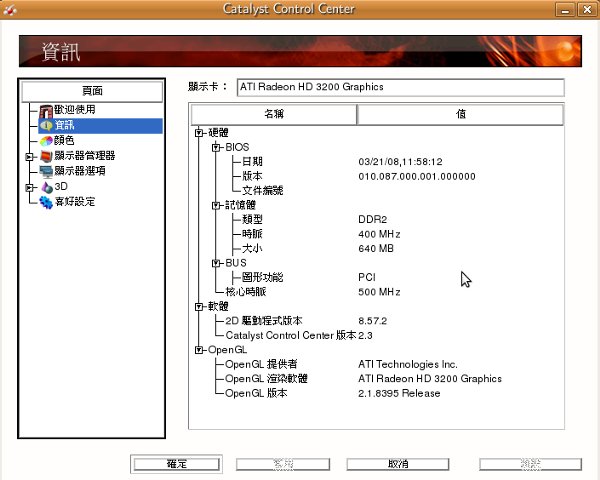Click the ATI logo in title bar
Screen dimensions: 600x480
(9, 9)
